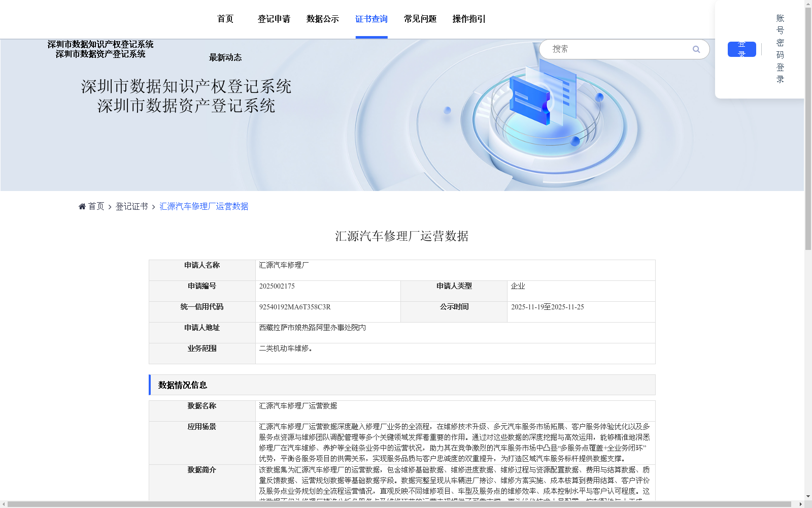This screenshot has height=508, width=812.
Task: Click the 企业 applicant type link
Action: click(518, 286)
